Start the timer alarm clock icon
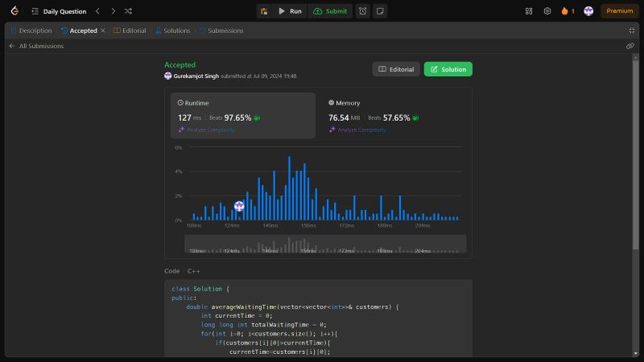The height and width of the screenshot is (362, 644). (363, 11)
